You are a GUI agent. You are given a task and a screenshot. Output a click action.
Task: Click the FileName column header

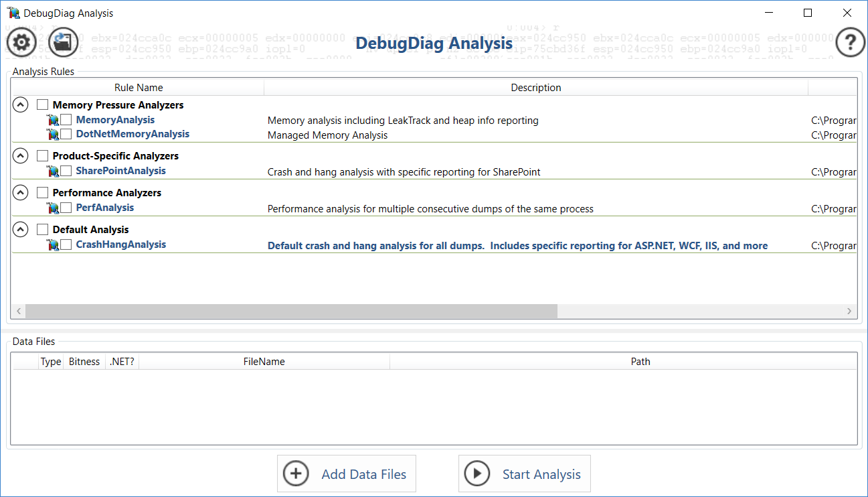264,362
